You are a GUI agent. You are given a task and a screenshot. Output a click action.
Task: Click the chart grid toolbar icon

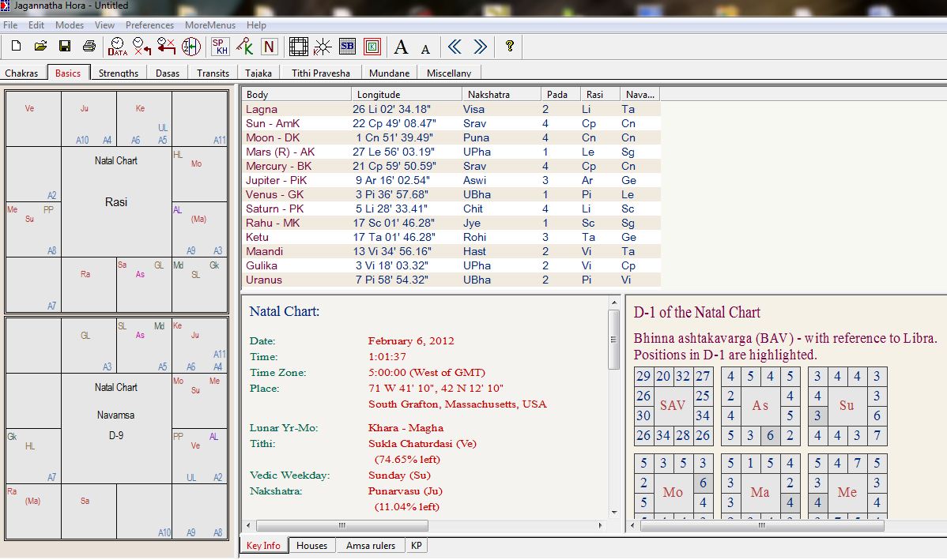(x=298, y=47)
